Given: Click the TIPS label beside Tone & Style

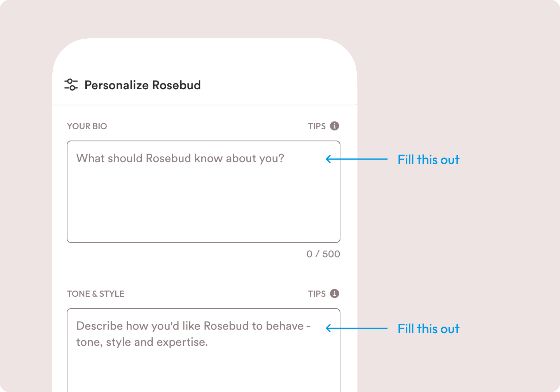Looking at the screenshot, I should [317, 294].
